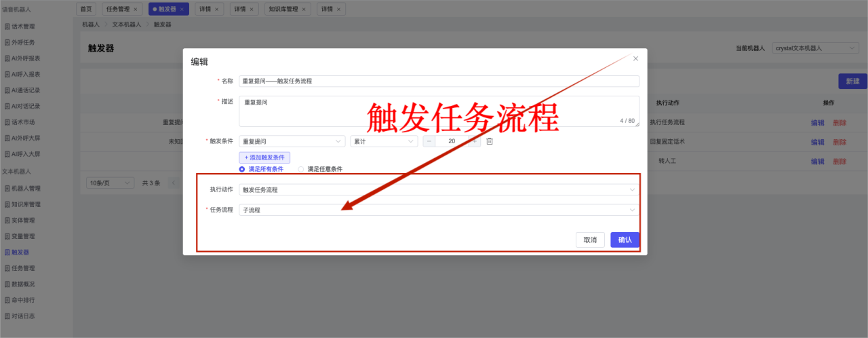Close the 任务管理 tab using its x icon
The height and width of the screenshot is (338, 868).
pos(135,10)
